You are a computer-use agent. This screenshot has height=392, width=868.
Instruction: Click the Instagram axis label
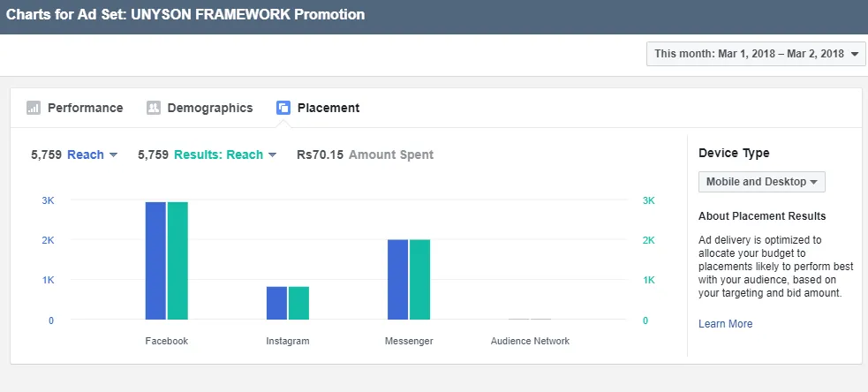[x=288, y=341]
